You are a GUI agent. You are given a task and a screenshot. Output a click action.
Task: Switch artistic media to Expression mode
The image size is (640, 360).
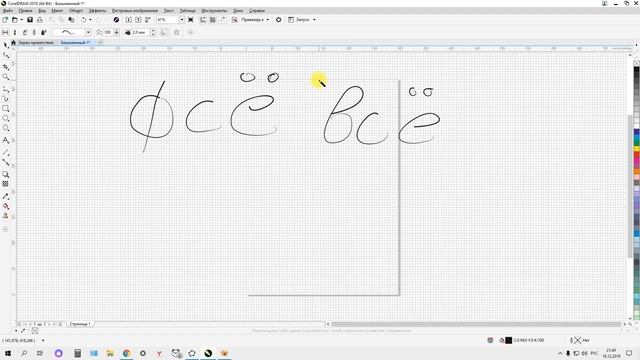pyautogui.click(x=44, y=32)
